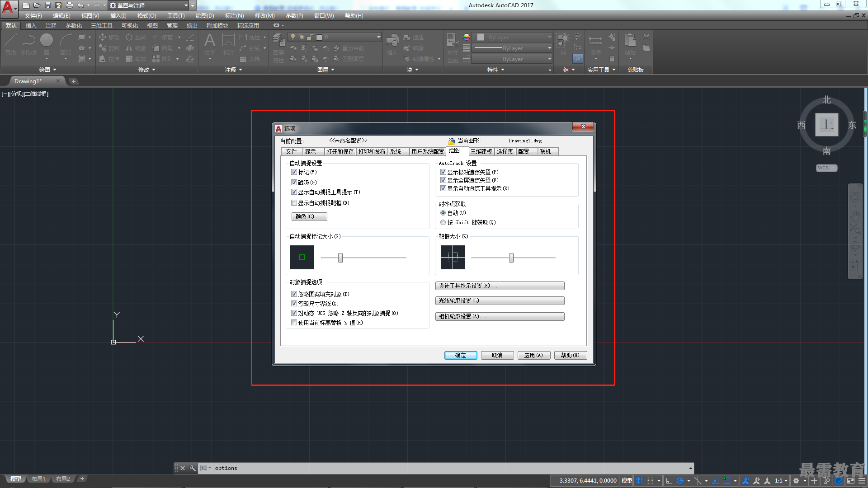Viewport: 868px width, 488px height.
Task: Enable 使用当前标高替换 Z 值(R) checkbox
Action: pyautogui.click(x=294, y=323)
